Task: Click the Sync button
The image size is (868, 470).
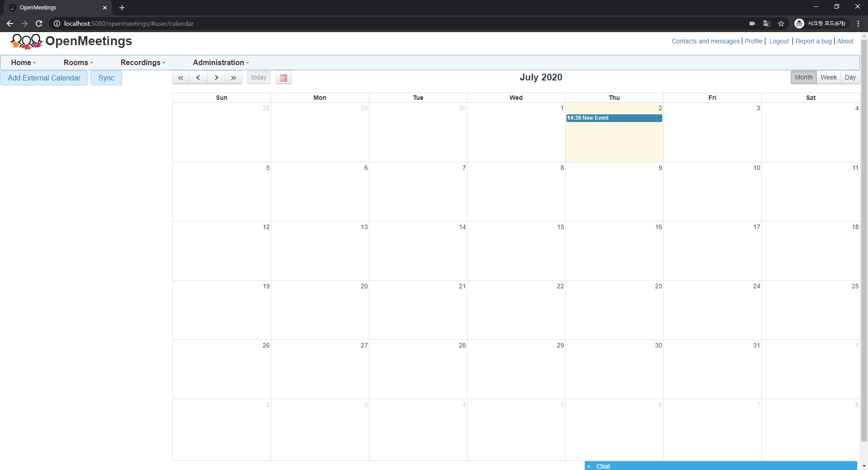Action: [x=106, y=78]
